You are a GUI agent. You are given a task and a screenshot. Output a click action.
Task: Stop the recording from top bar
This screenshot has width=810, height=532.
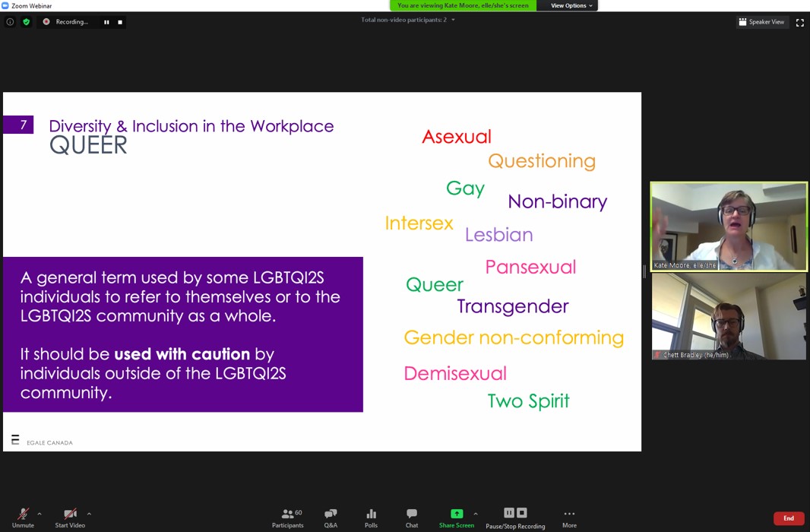120,22
